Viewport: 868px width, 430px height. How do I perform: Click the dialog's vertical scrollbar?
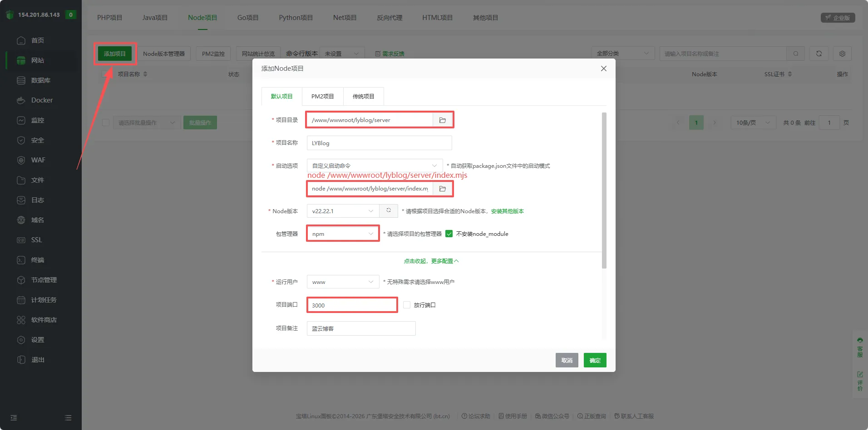604,191
